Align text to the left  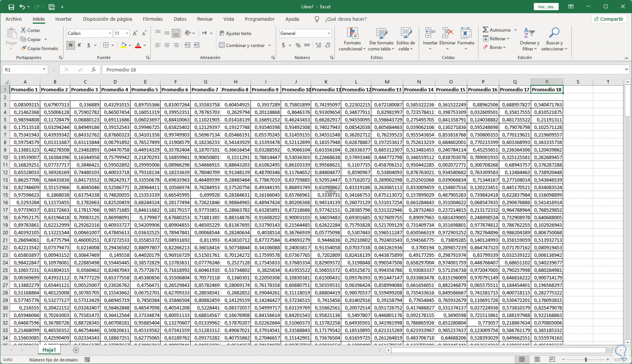tap(158, 45)
